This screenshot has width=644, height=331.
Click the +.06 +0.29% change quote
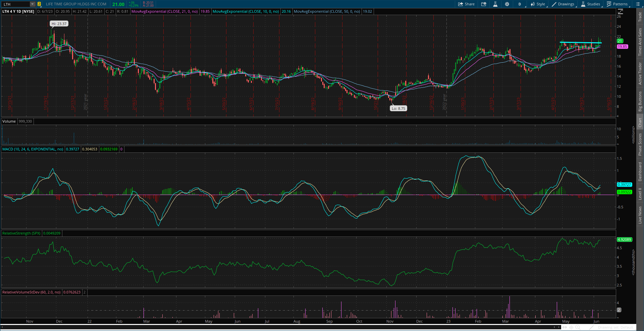pos(133,4)
